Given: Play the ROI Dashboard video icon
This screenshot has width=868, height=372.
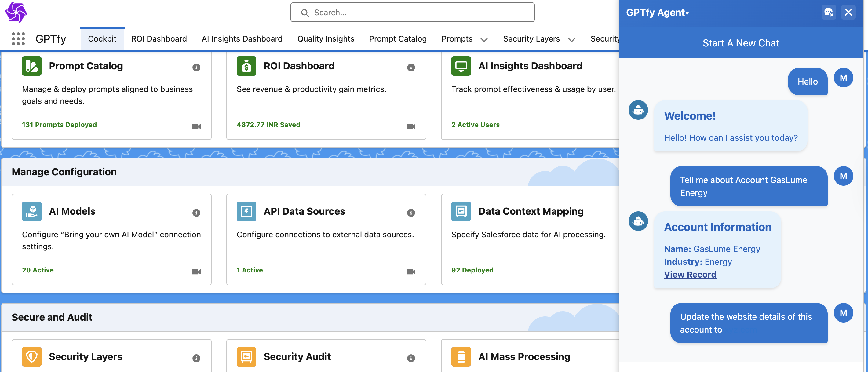Looking at the screenshot, I should (x=411, y=126).
